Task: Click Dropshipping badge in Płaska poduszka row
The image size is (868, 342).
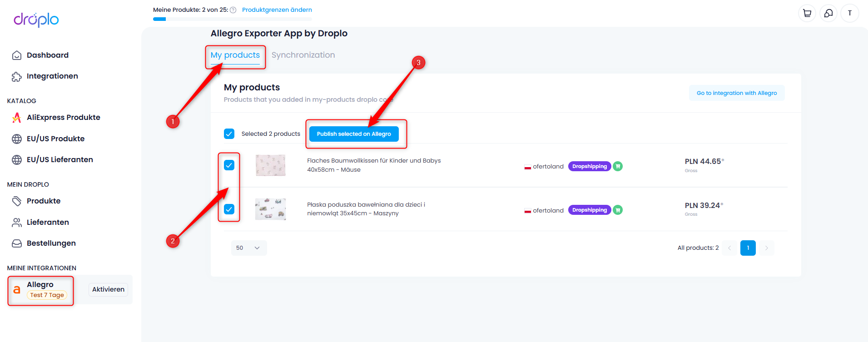Action: pyautogui.click(x=590, y=210)
